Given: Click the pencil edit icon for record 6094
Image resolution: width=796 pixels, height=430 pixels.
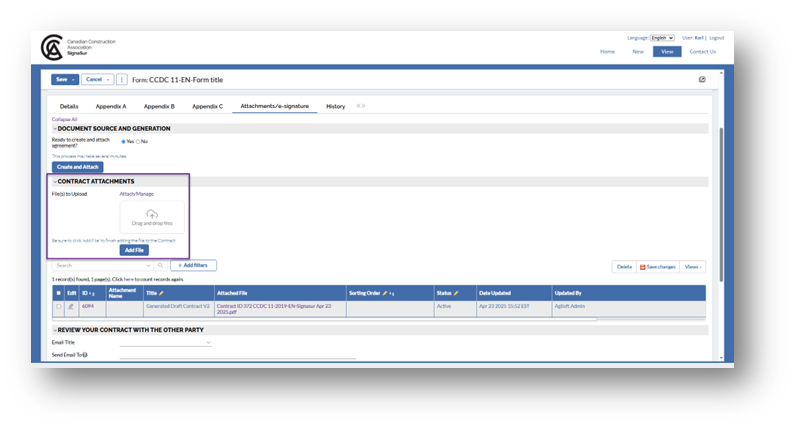Looking at the screenshot, I should click(70, 306).
